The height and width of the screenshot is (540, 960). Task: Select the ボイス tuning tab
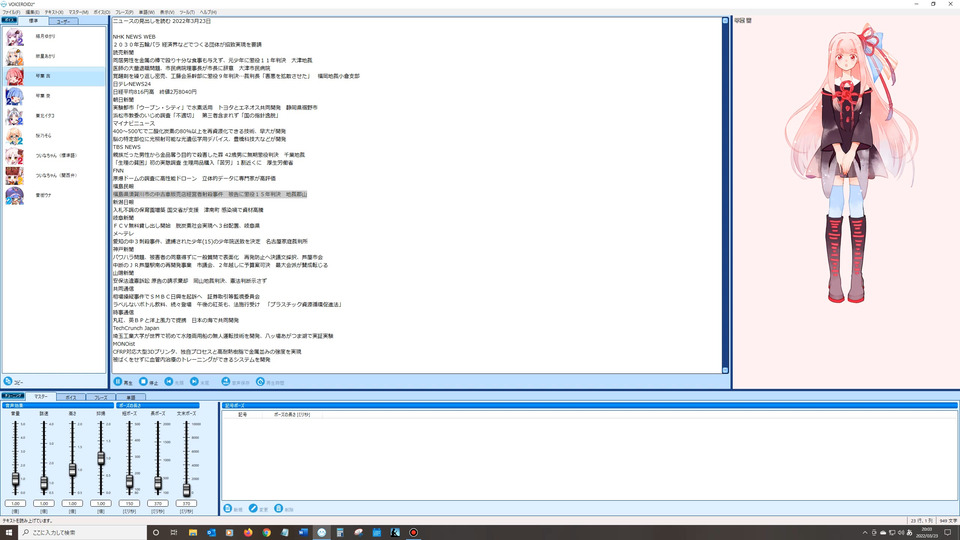(70, 397)
